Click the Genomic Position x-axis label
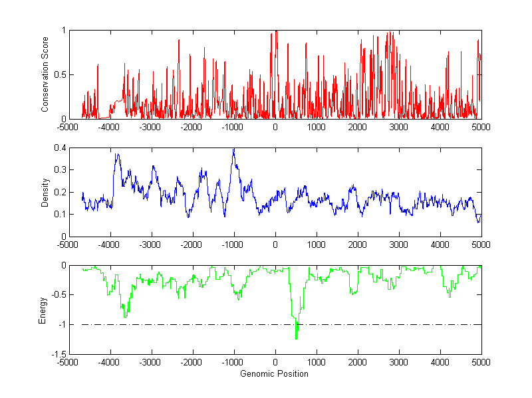532x398 pixels. 274,374
